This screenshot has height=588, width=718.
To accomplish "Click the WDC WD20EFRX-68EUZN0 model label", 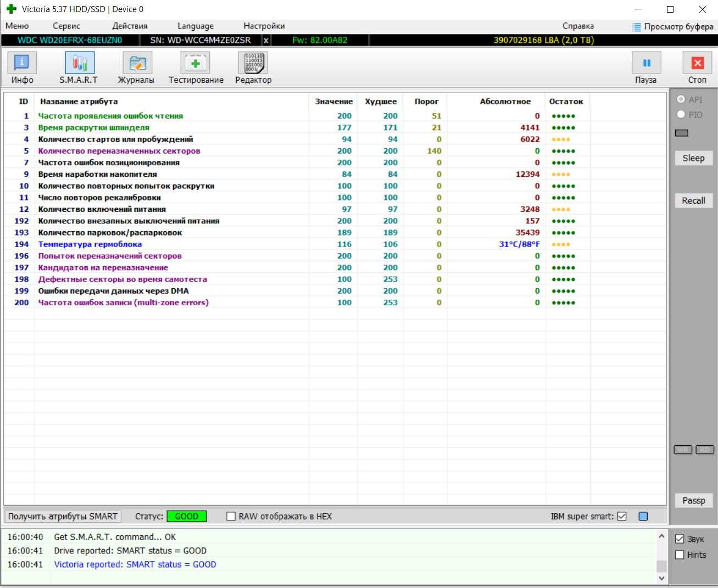I will coord(70,40).
